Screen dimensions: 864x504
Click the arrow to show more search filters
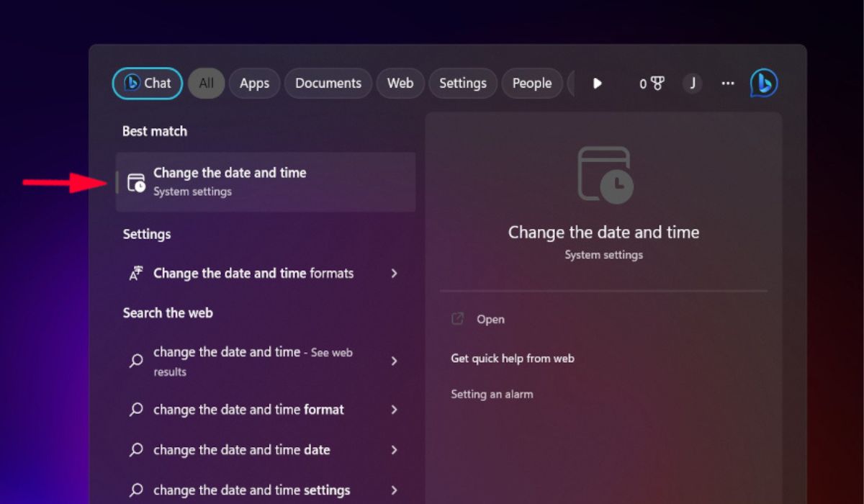point(598,83)
